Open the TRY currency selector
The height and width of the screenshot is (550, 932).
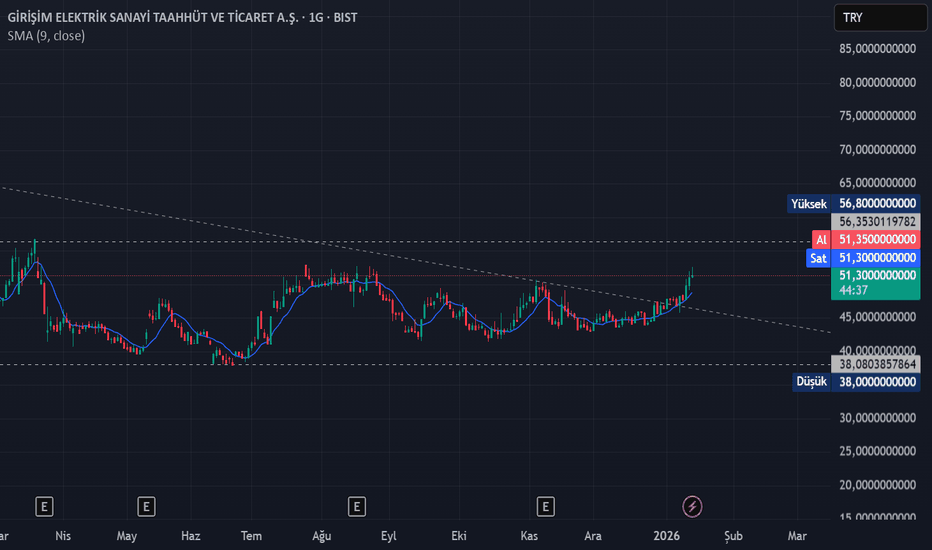[x=880, y=18]
